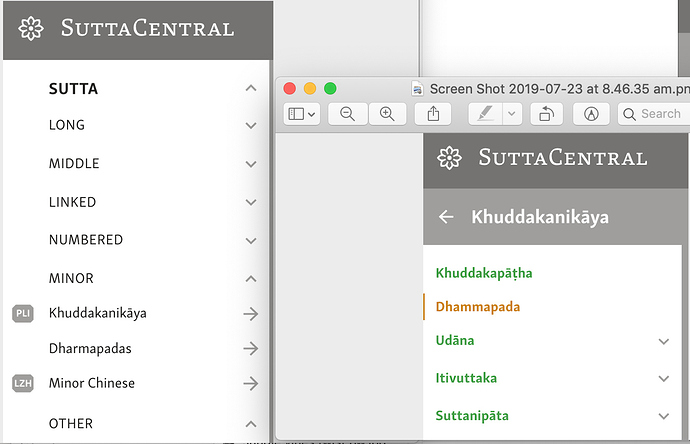Expand the LINKED section chevron

coord(251,202)
